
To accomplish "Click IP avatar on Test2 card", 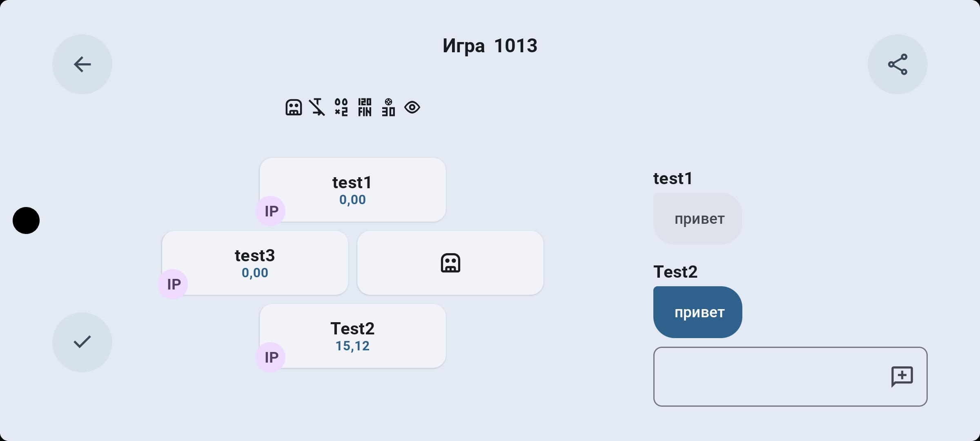I will point(270,357).
